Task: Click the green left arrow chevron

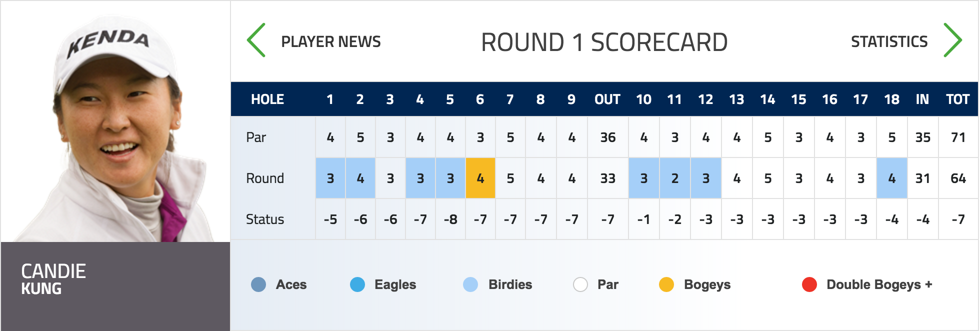Action: pyautogui.click(x=256, y=40)
